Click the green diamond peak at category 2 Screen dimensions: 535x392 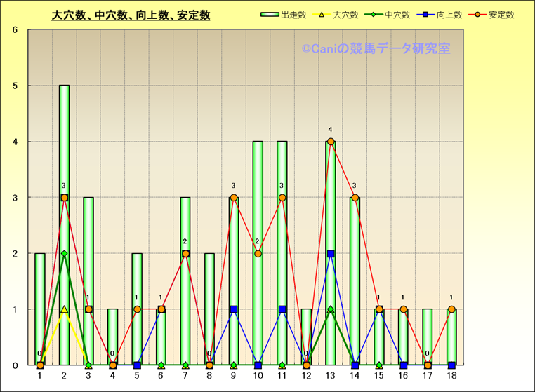tap(64, 254)
